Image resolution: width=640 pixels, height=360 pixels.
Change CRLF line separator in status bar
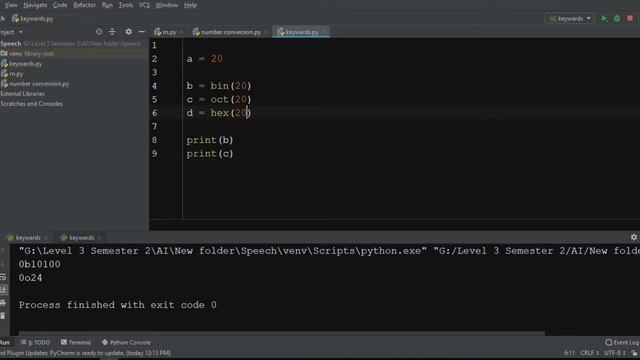click(x=589, y=353)
